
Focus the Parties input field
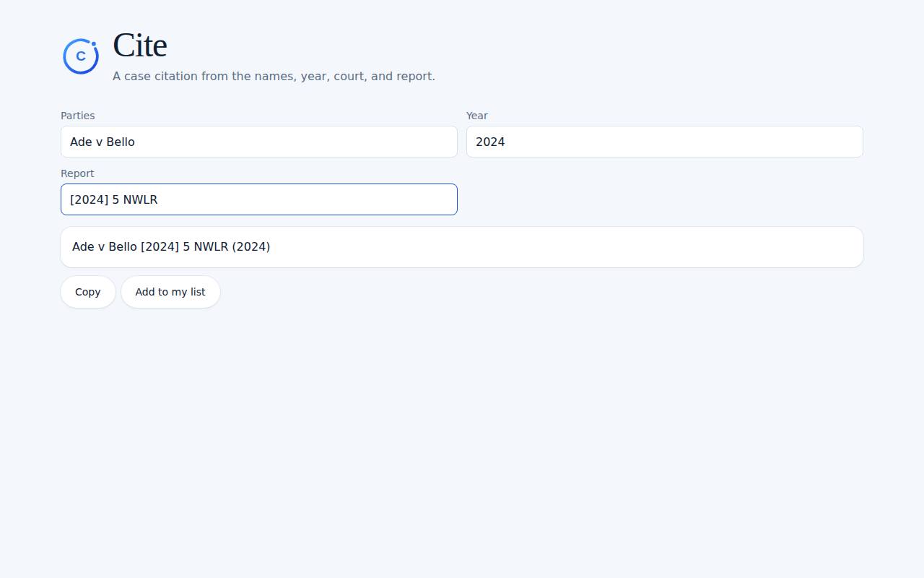coord(259,142)
